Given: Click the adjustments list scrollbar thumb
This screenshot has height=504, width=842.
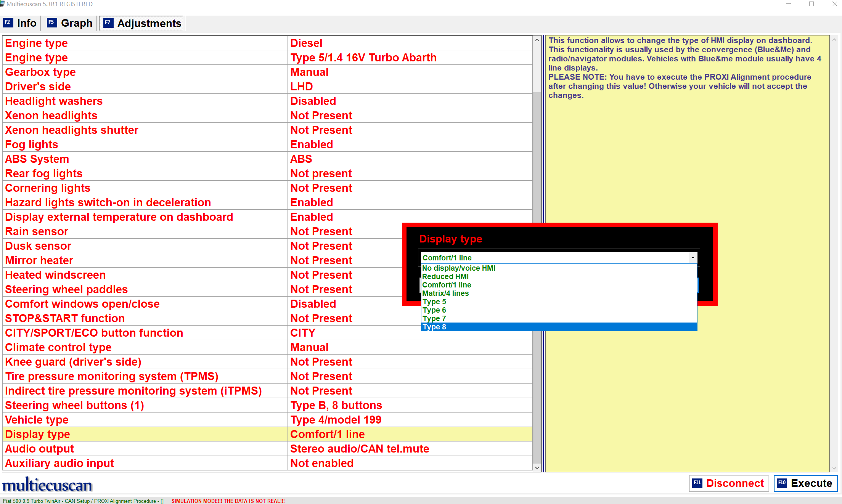Looking at the screenshot, I should click(x=537, y=277).
